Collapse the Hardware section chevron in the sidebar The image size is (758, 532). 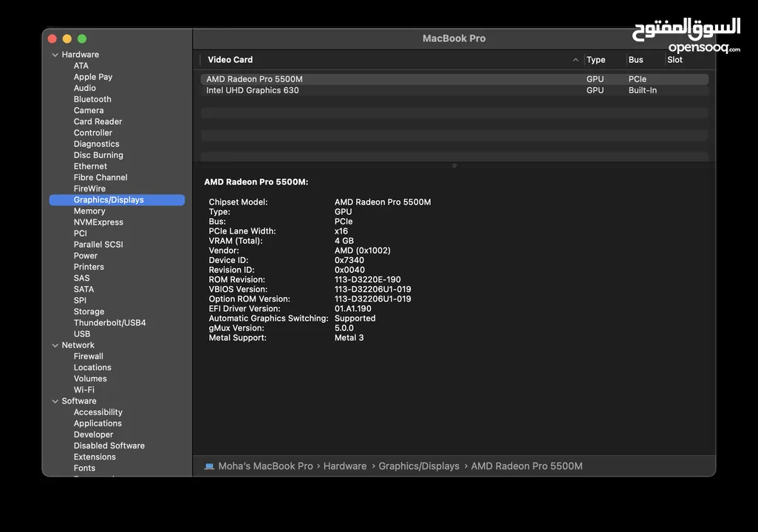(55, 55)
